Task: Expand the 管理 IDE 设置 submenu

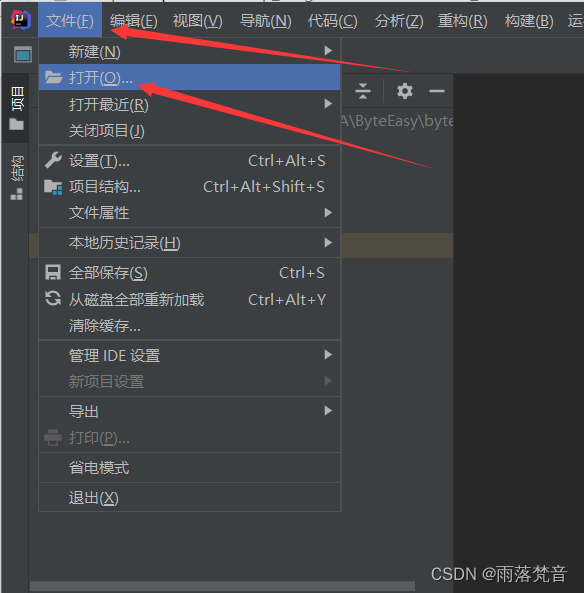Action: [x=189, y=355]
